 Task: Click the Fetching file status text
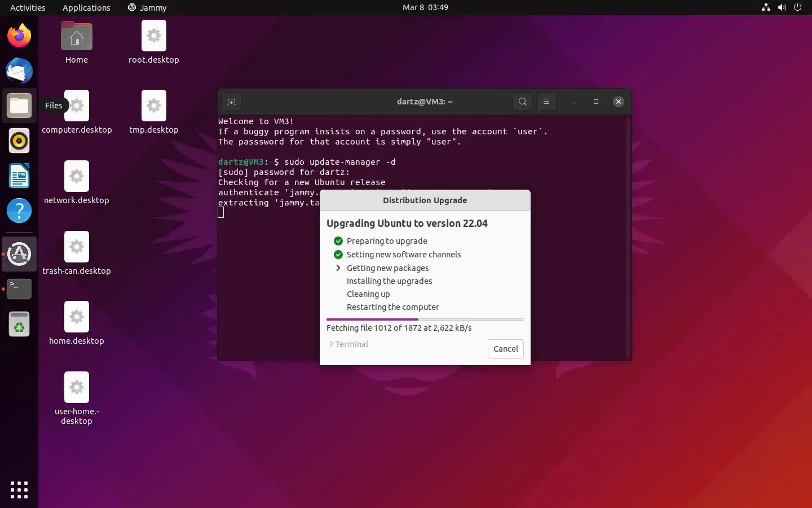click(x=399, y=328)
